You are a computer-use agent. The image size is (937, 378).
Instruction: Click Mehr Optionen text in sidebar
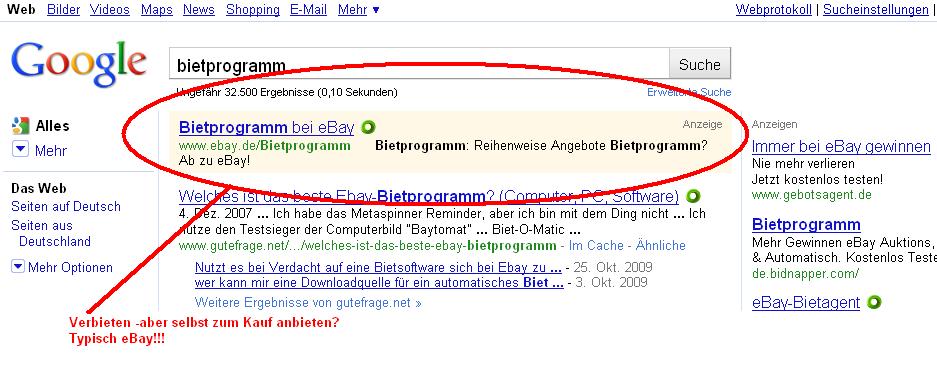(x=70, y=268)
